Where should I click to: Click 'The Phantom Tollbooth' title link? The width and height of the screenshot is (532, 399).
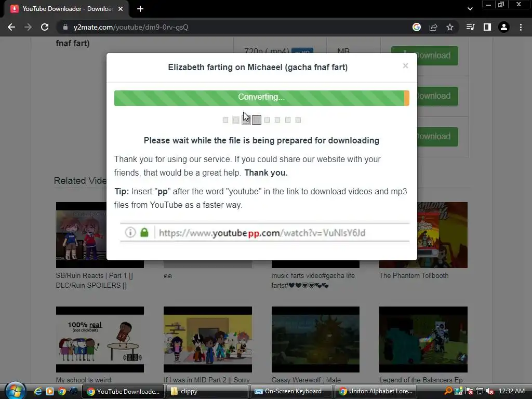[x=414, y=275]
